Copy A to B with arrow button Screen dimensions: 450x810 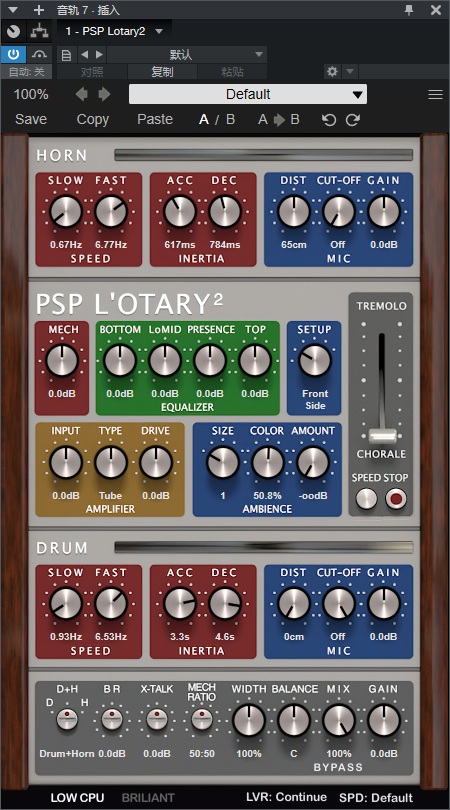point(279,120)
